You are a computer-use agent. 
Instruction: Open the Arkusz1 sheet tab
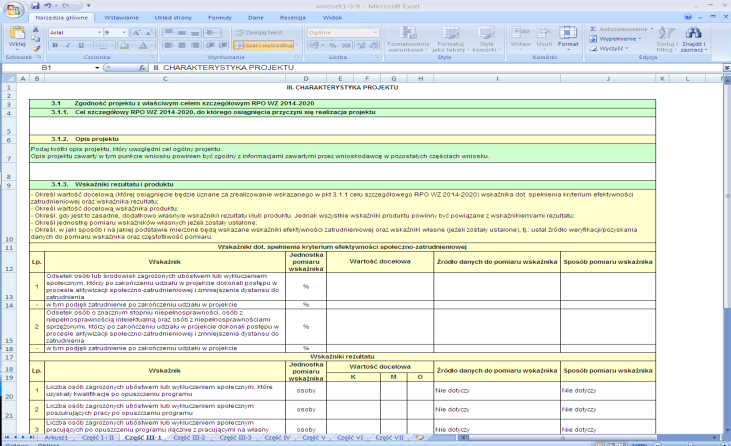[56, 438]
